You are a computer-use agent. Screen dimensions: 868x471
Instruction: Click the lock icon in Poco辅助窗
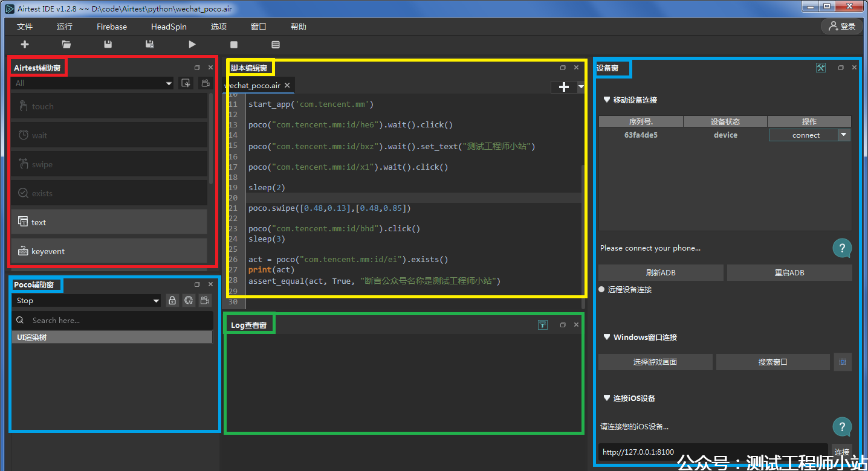pyautogui.click(x=172, y=300)
